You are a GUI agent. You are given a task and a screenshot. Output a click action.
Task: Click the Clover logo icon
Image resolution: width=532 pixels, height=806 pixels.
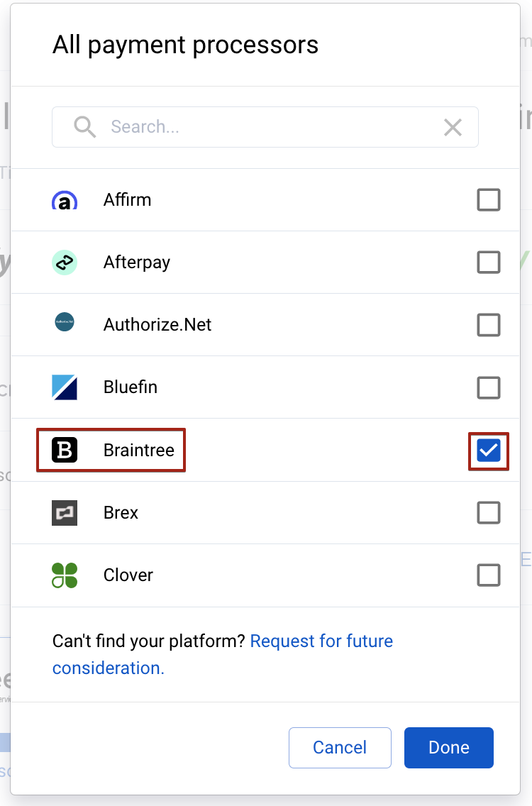click(x=64, y=575)
